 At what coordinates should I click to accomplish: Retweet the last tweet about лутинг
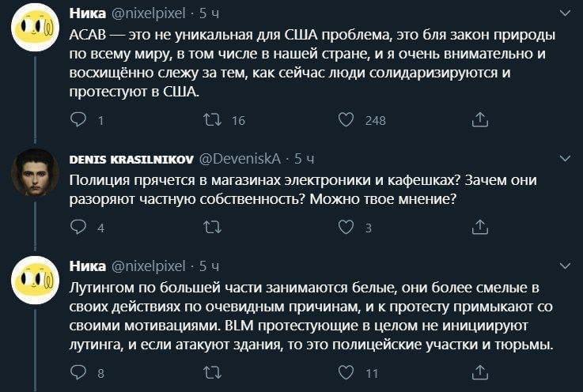pos(213,373)
